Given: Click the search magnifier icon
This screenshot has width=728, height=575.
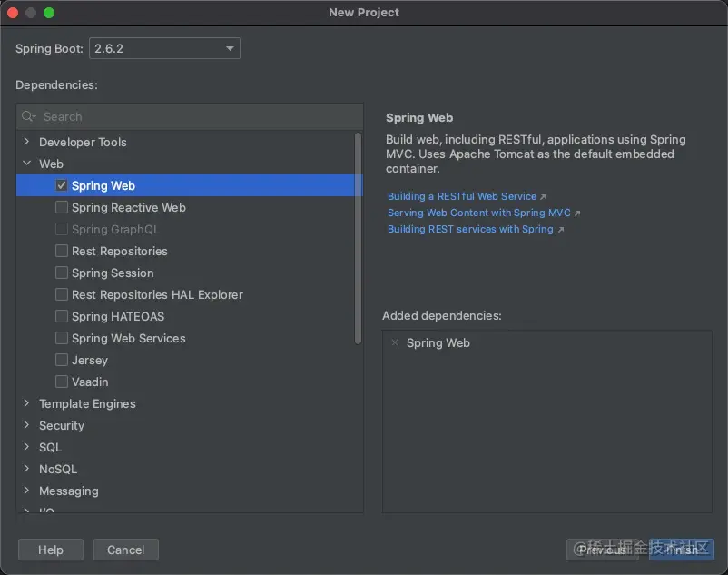Looking at the screenshot, I should (x=29, y=116).
